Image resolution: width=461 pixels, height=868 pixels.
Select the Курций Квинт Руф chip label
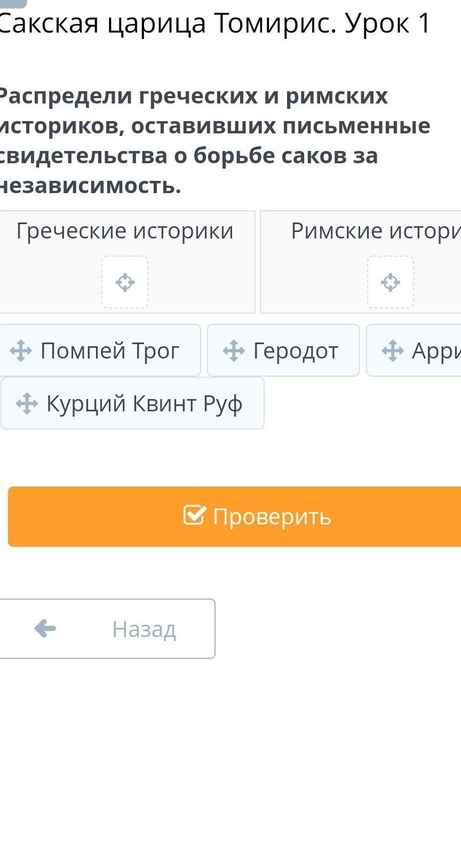[145, 404]
